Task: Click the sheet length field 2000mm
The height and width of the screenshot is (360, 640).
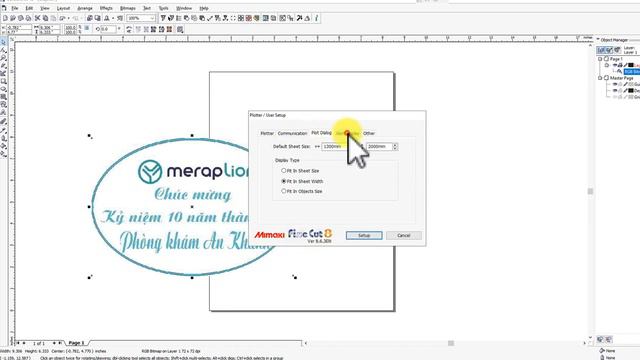Action: click(380, 146)
